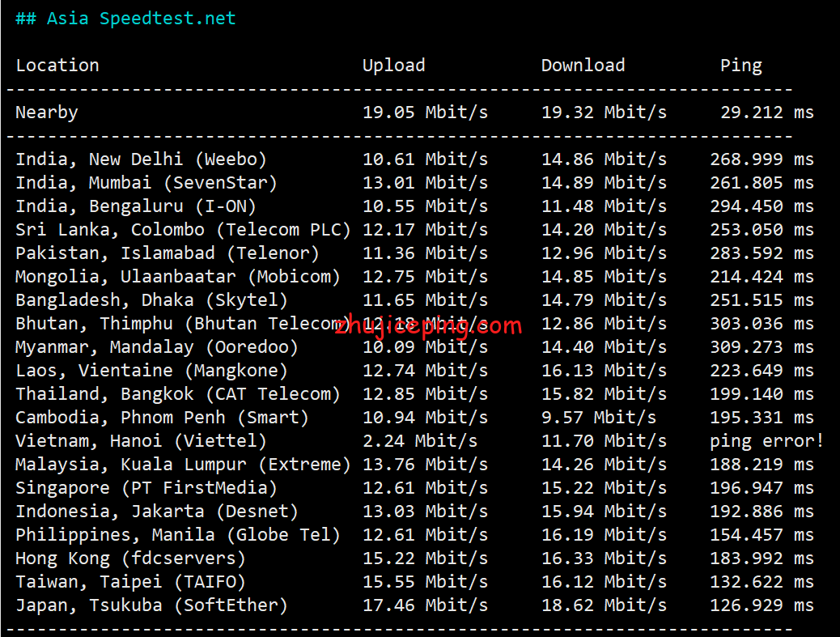
Task: Click the 17.46 Mbit/s Japan upload value
Action: [425, 605]
